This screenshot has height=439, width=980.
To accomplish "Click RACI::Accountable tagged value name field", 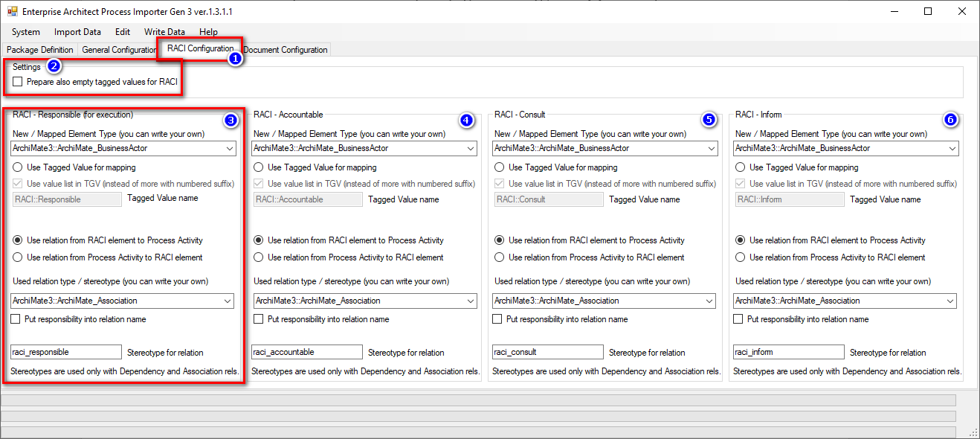I will point(308,199).
